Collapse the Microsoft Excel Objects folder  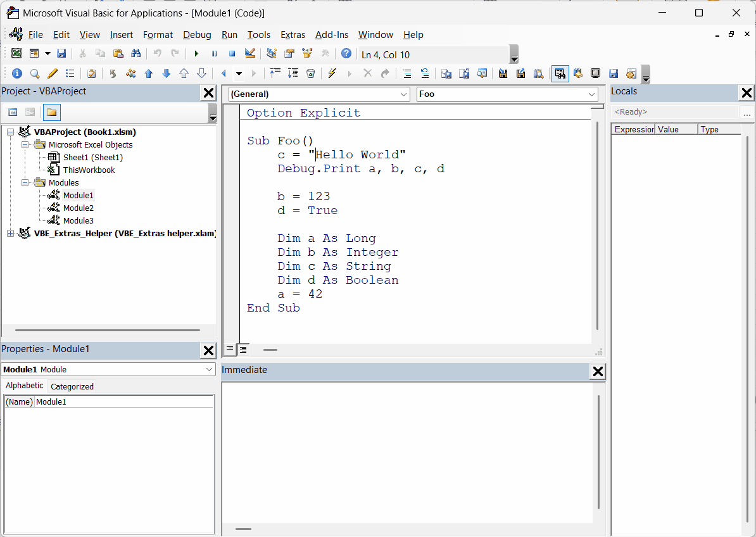(25, 144)
